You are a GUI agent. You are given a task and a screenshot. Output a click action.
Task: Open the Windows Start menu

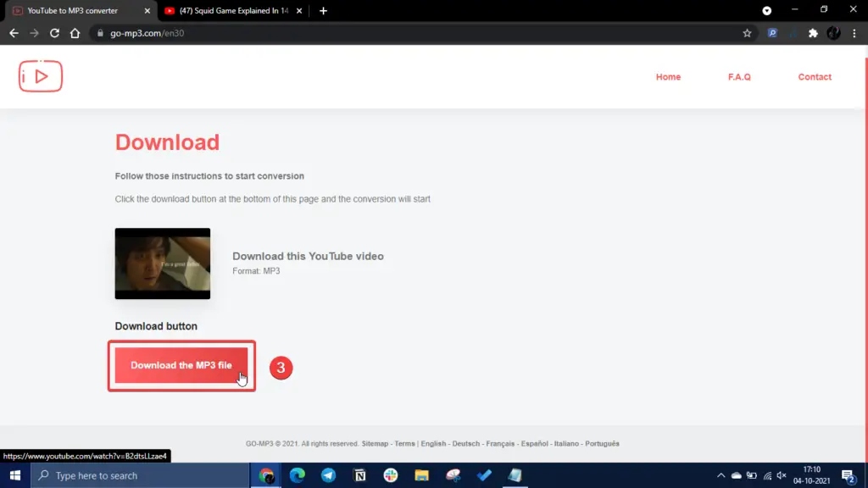click(x=15, y=475)
